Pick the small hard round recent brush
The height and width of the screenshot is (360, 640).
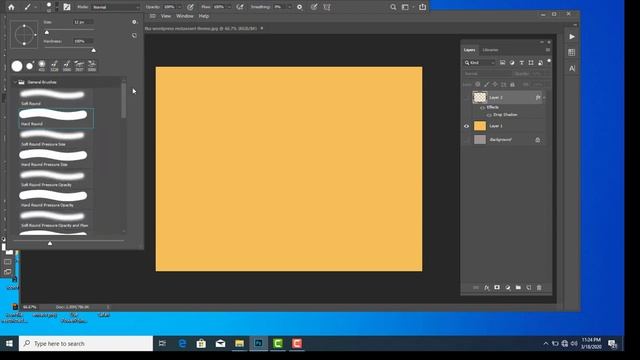[29, 66]
